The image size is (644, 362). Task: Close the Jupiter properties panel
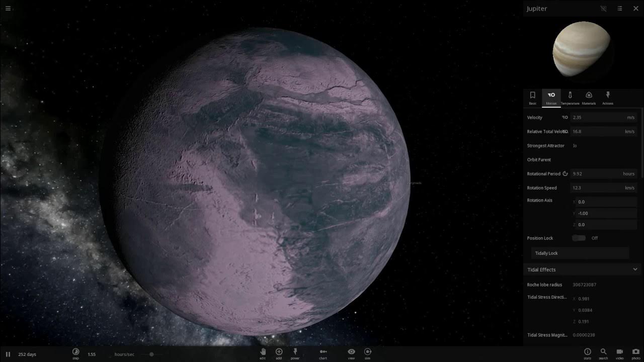click(635, 9)
